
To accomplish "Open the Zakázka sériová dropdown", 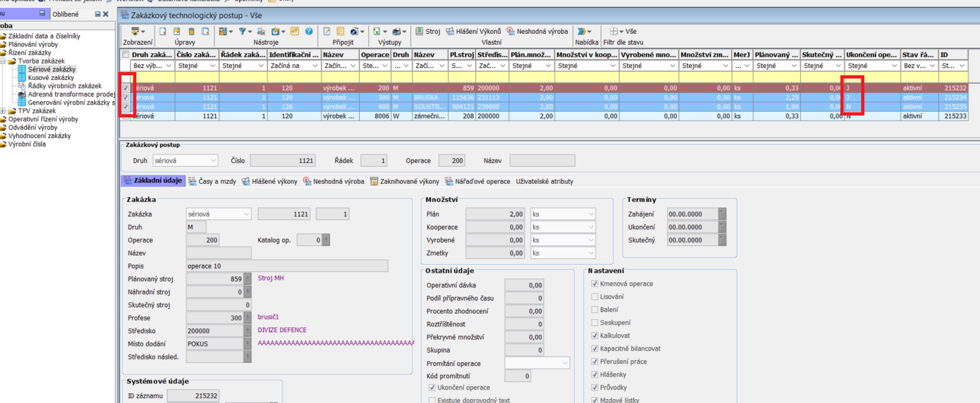I will coord(246,214).
